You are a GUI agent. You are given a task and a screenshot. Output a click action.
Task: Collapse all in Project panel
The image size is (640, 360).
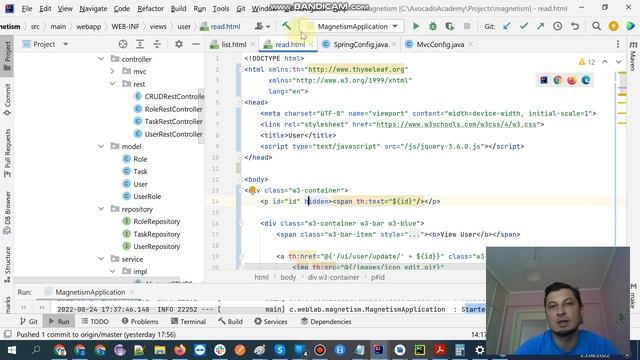point(157,44)
